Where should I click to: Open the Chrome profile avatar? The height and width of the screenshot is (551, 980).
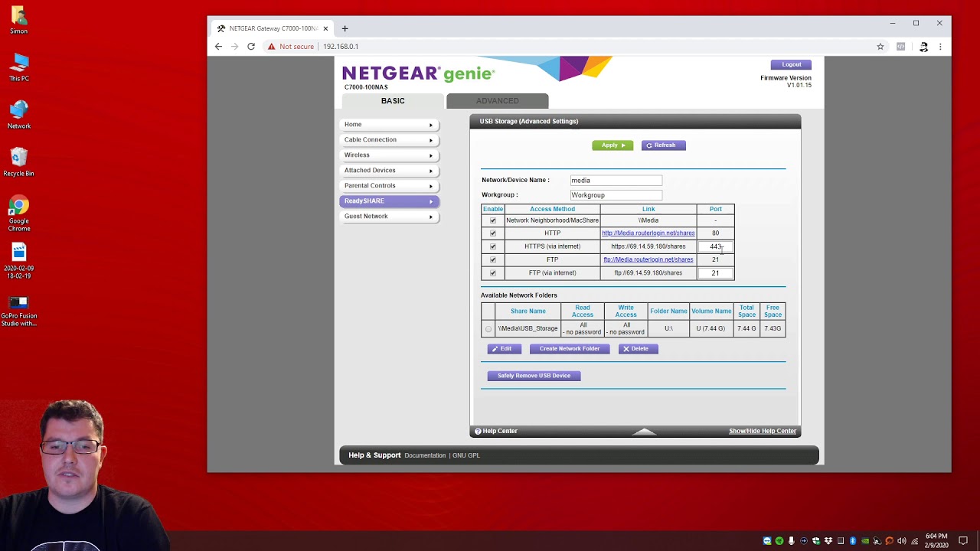click(923, 47)
